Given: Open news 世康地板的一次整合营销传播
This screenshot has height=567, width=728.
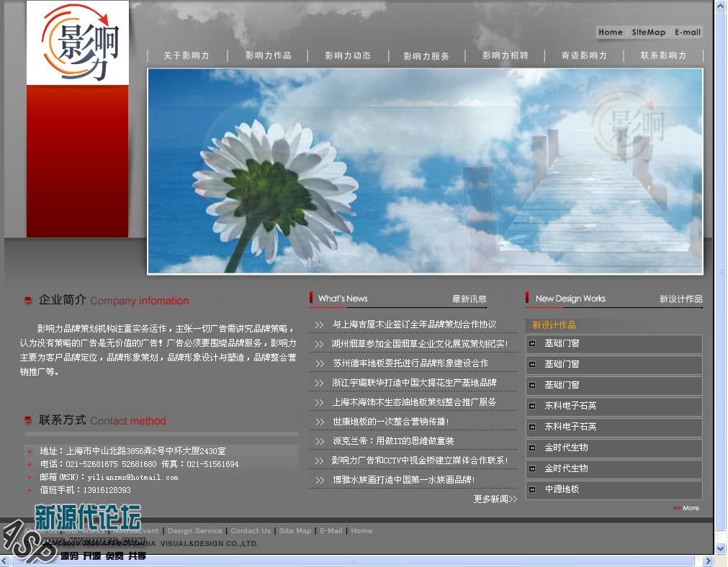Looking at the screenshot, I should tap(390, 422).
